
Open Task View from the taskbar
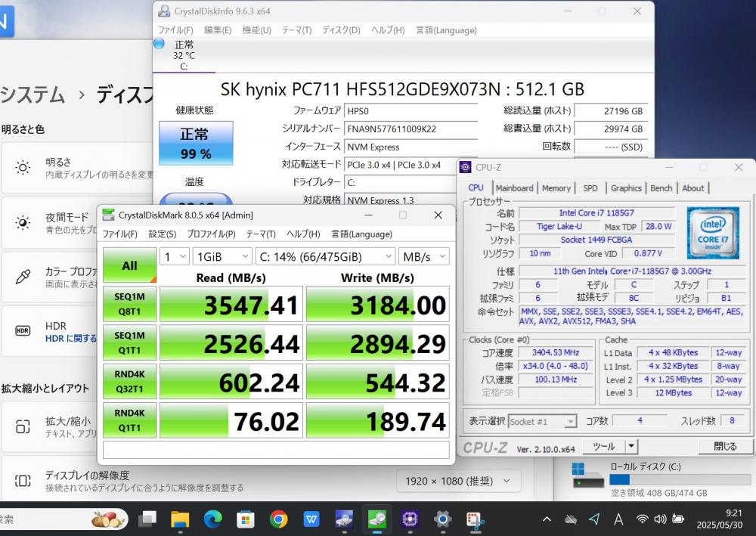click(x=147, y=519)
